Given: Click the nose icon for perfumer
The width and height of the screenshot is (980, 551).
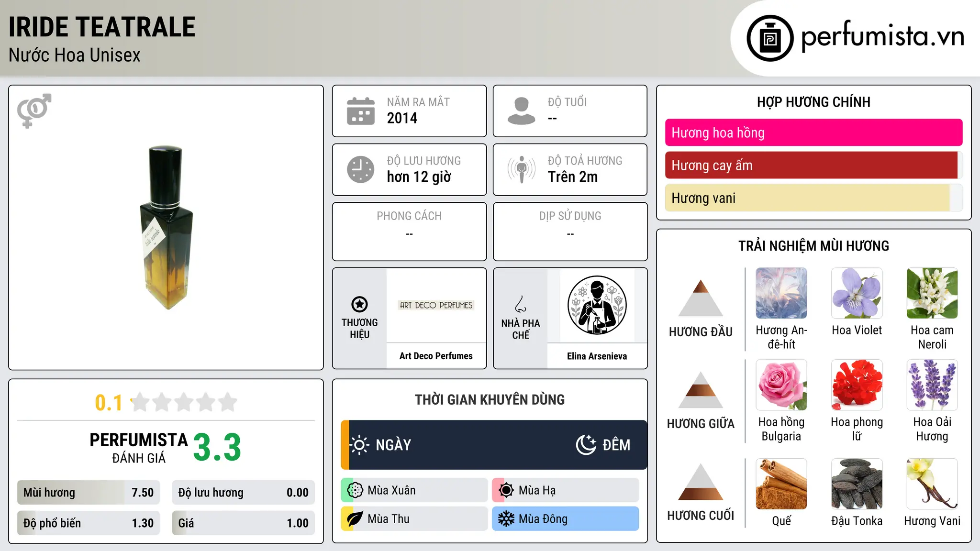Looking at the screenshot, I should [520, 304].
